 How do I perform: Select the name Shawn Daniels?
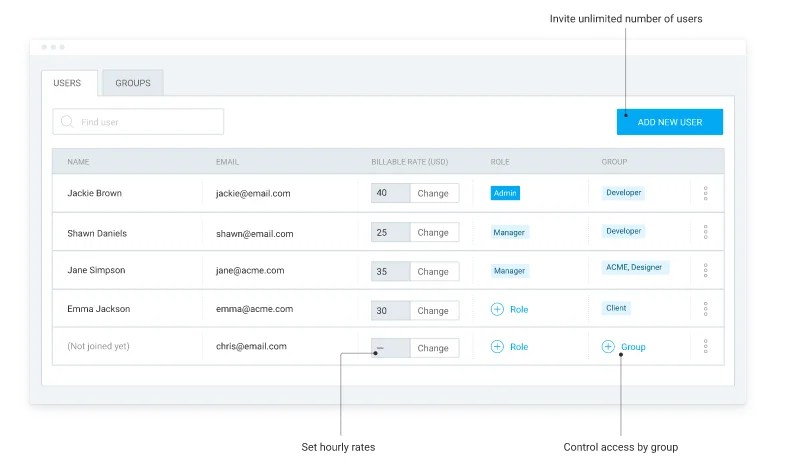(97, 233)
